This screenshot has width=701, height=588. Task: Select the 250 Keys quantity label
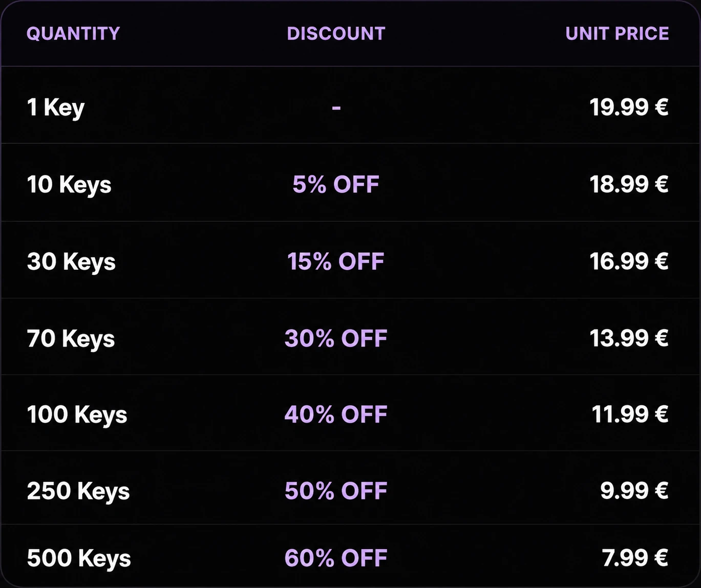click(x=78, y=491)
